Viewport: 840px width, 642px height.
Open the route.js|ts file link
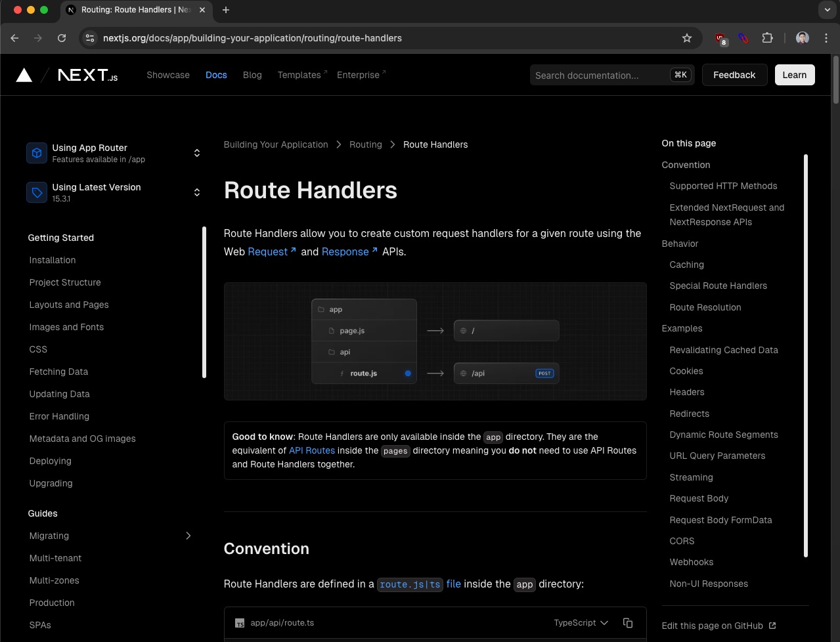(x=419, y=584)
